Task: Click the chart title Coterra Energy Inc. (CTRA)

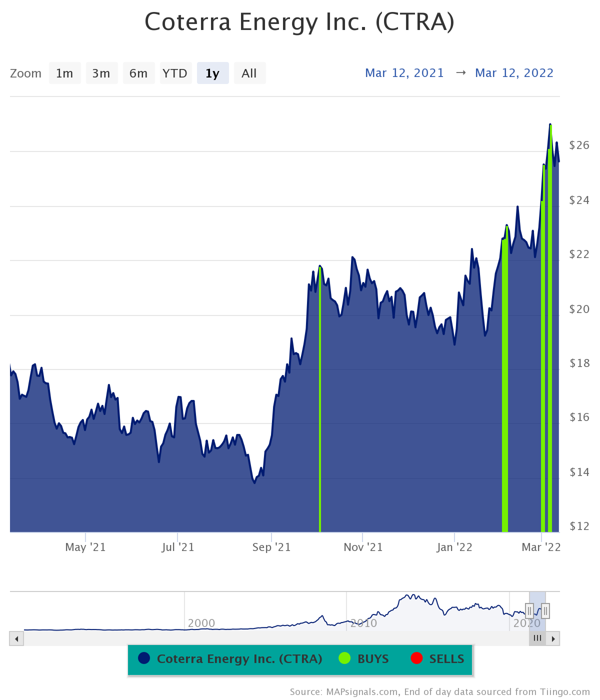Action: [299, 22]
